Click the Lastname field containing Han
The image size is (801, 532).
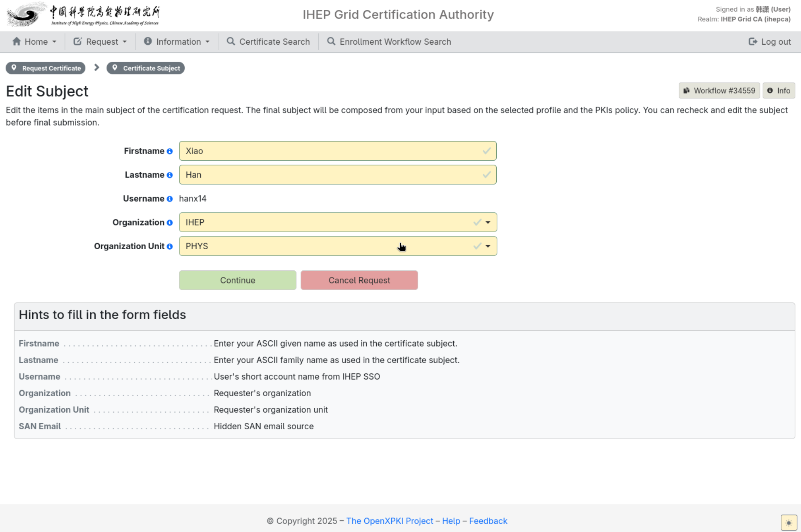[338, 175]
